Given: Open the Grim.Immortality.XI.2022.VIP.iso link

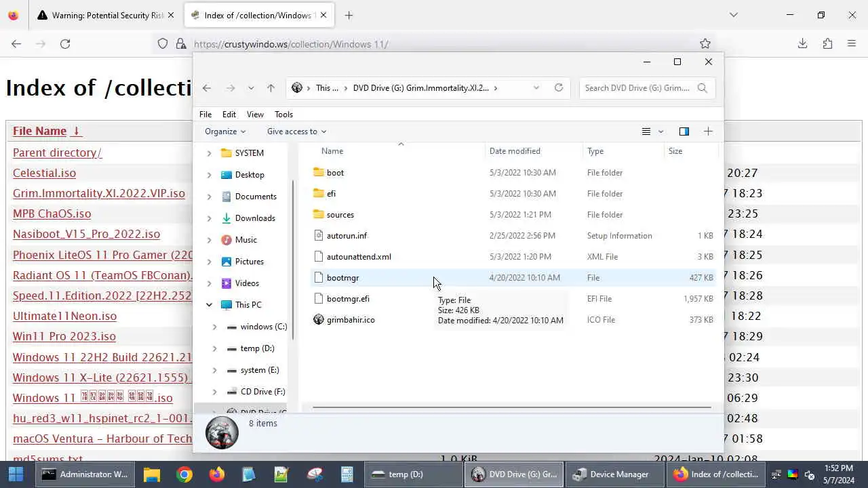Looking at the screenshot, I should (99, 193).
